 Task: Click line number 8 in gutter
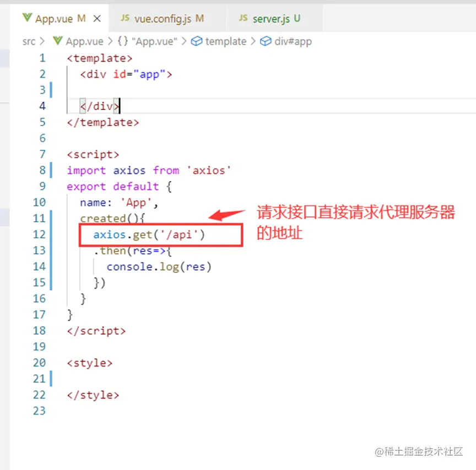42,170
